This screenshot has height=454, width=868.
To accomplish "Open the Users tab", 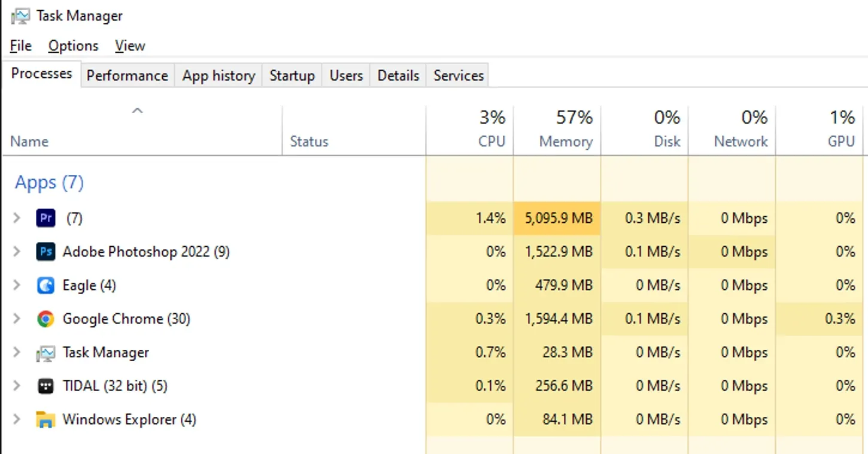I will [x=346, y=75].
